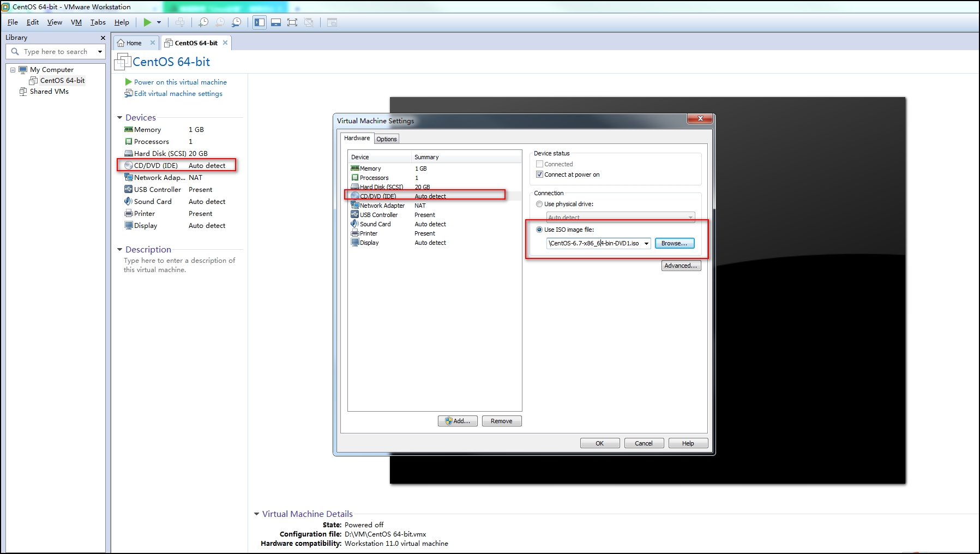Select Use ISO image file radio button

tap(539, 230)
